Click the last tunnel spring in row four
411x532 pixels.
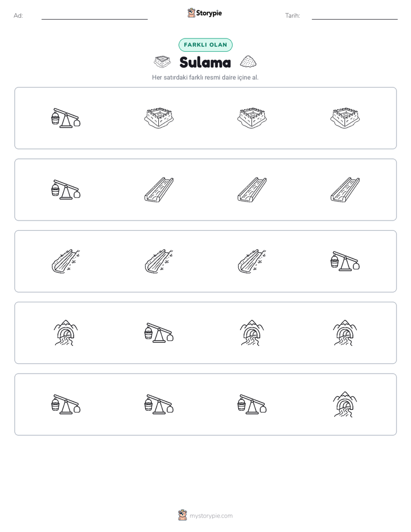point(345,333)
